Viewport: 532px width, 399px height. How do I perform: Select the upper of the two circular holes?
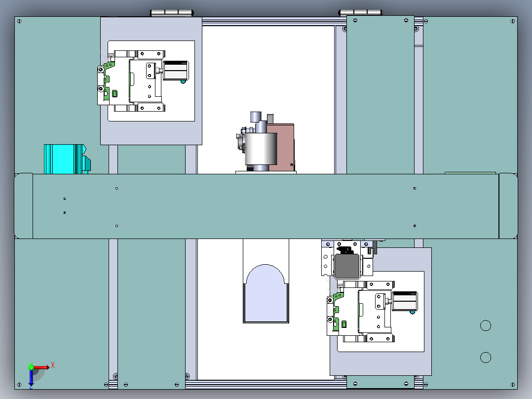(486, 325)
